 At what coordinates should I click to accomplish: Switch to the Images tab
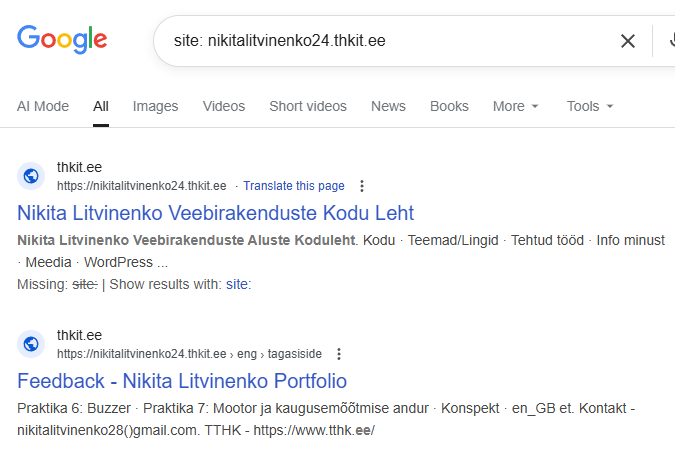(x=155, y=106)
